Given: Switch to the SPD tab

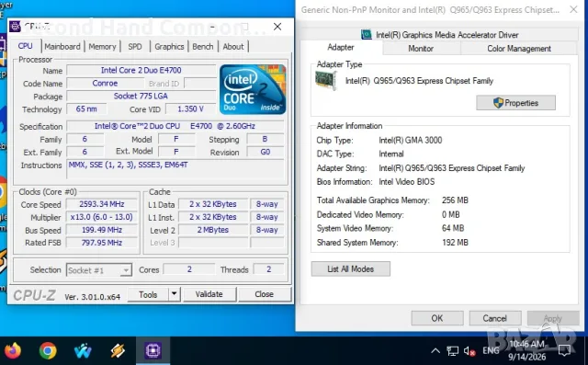Looking at the screenshot, I should pos(135,47).
